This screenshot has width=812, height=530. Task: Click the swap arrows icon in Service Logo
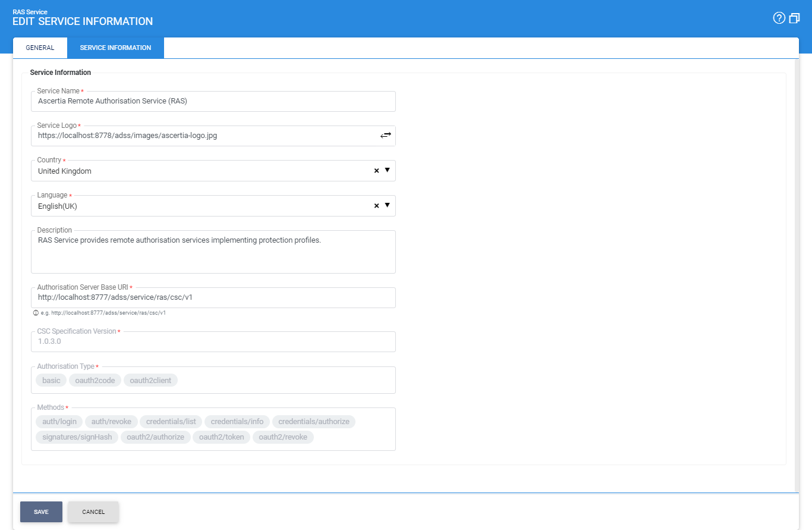[386, 136]
